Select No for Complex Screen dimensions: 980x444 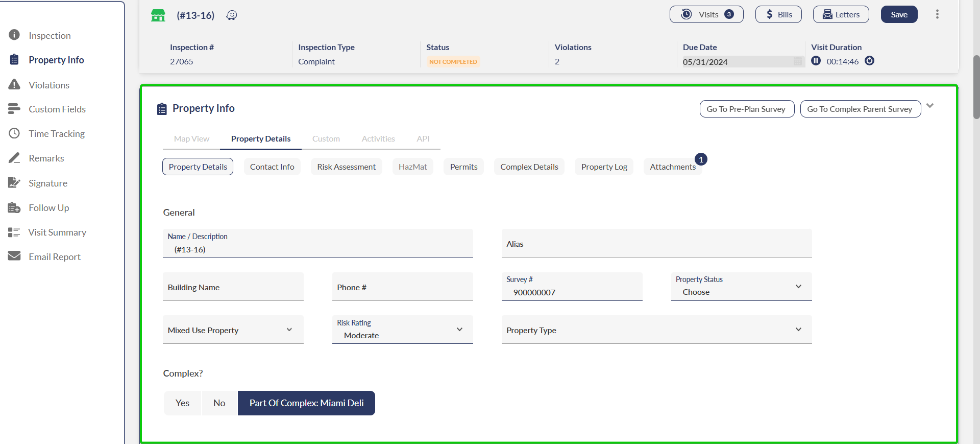pos(219,403)
